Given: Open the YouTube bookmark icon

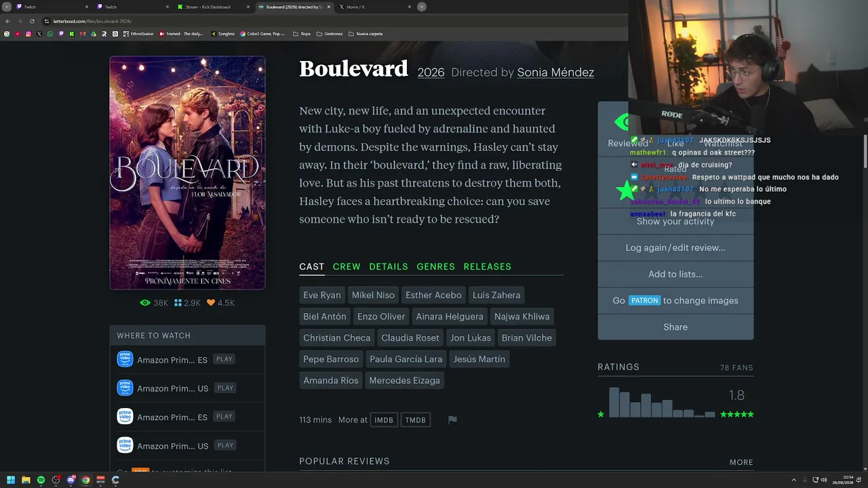Looking at the screenshot, I should 18,34.
